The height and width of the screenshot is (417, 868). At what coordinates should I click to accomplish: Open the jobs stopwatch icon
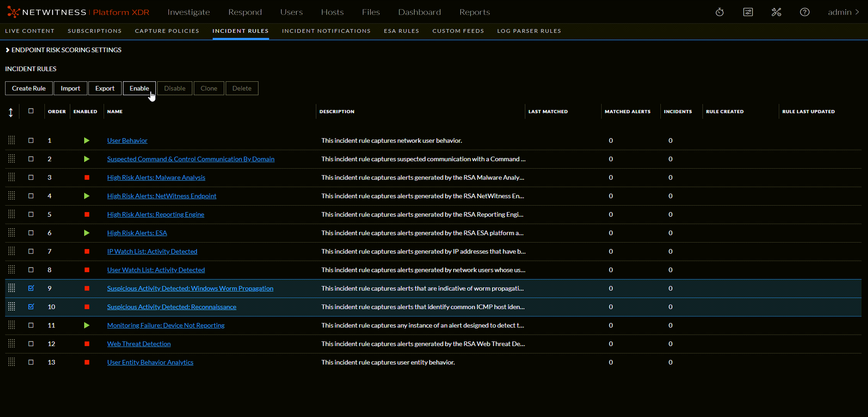tap(719, 12)
